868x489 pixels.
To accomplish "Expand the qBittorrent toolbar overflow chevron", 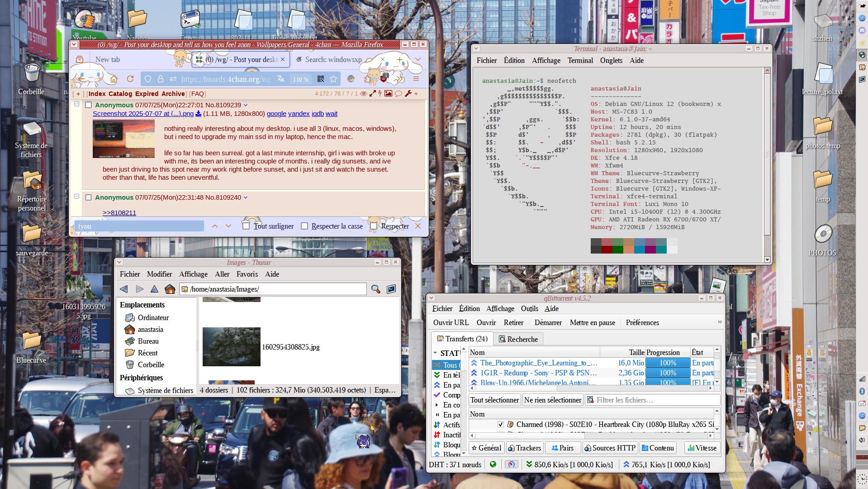I will tap(720, 322).
